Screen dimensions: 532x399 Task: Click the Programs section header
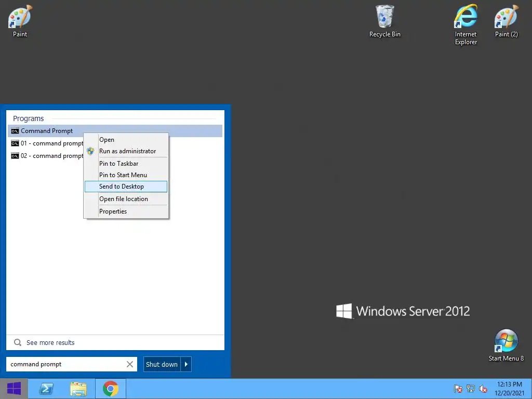[29, 119]
